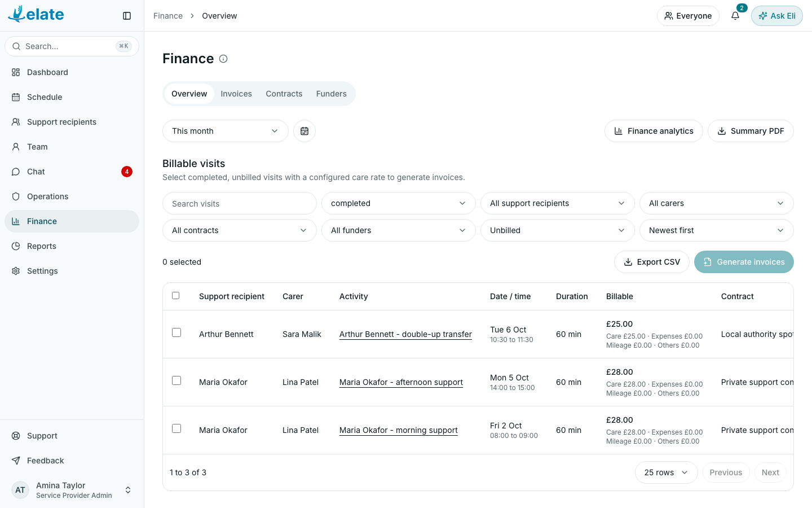Open Dashboard from the sidebar
Image resolution: width=812 pixels, height=508 pixels.
(x=72, y=72)
